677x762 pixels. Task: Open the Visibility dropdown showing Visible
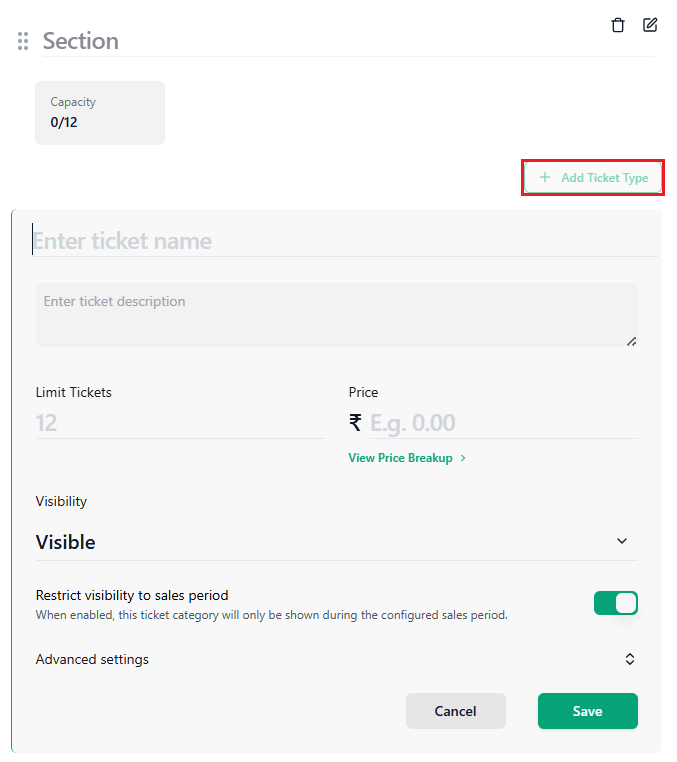tap(336, 542)
